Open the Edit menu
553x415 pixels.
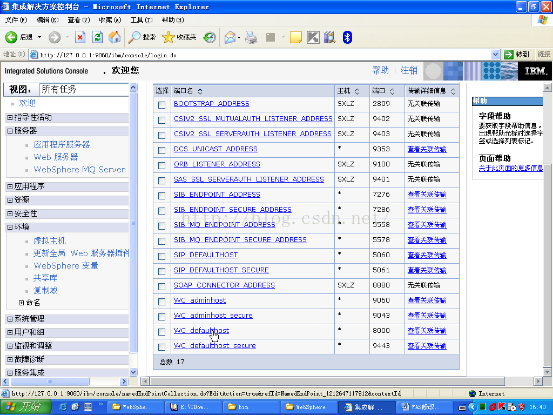pyautogui.click(x=48, y=20)
